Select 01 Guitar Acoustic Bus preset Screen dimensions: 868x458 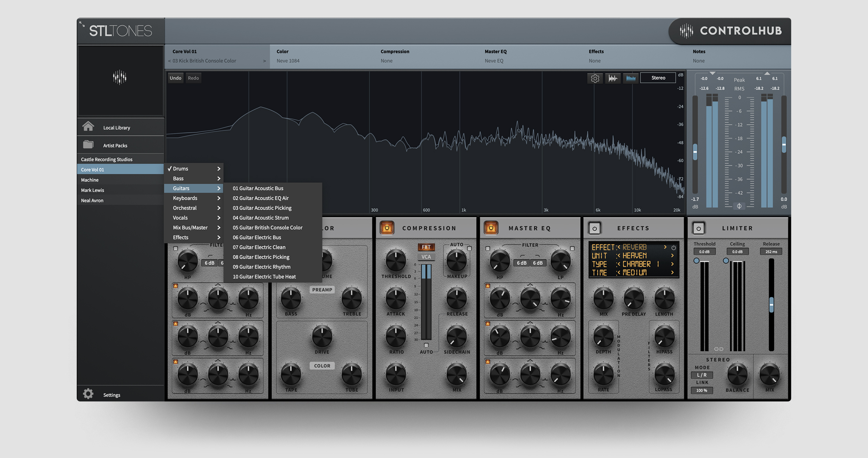click(x=273, y=188)
